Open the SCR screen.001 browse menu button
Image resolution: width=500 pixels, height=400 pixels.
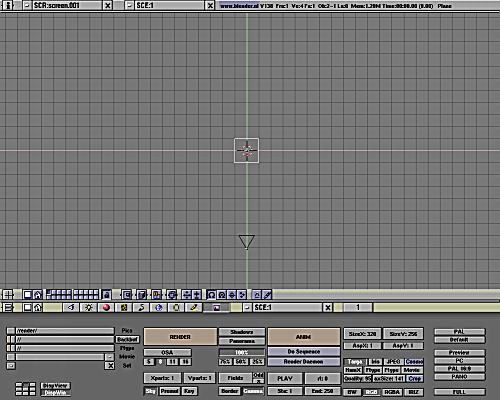tap(27, 6)
